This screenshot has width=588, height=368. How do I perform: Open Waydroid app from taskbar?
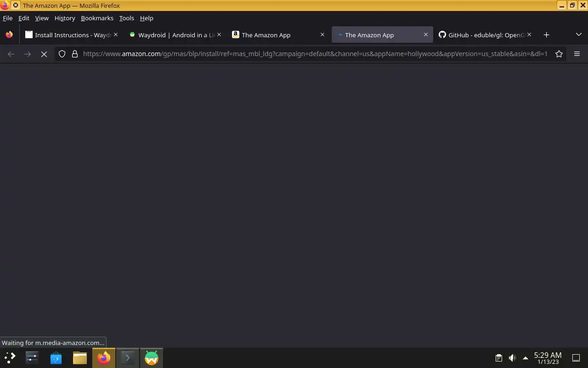tap(152, 357)
